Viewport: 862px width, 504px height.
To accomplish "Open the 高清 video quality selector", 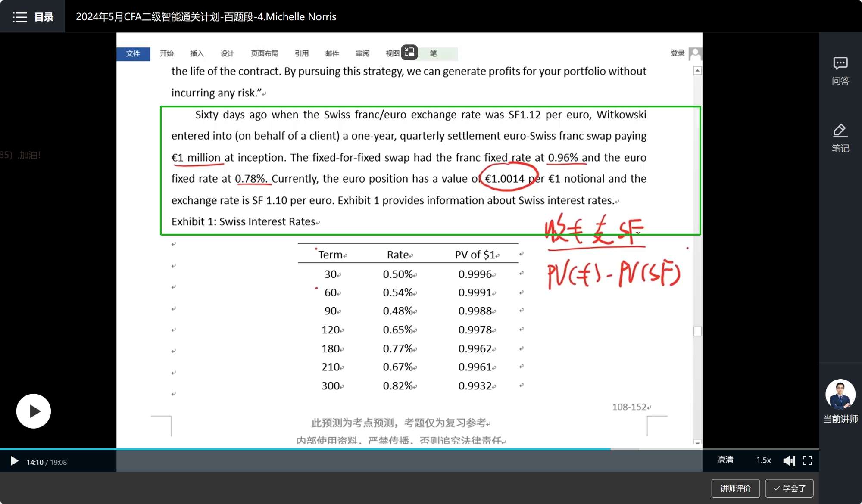I will pyautogui.click(x=725, y=460).
